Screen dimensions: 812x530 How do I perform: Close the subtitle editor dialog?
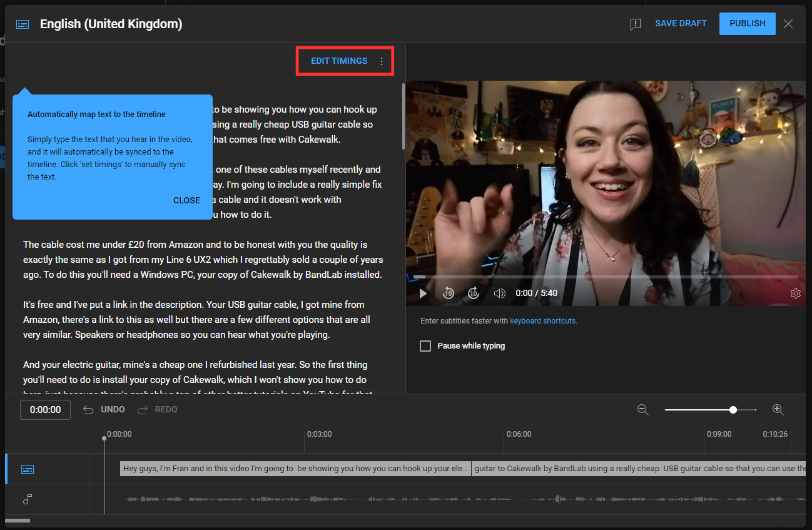tap(788, 24)
